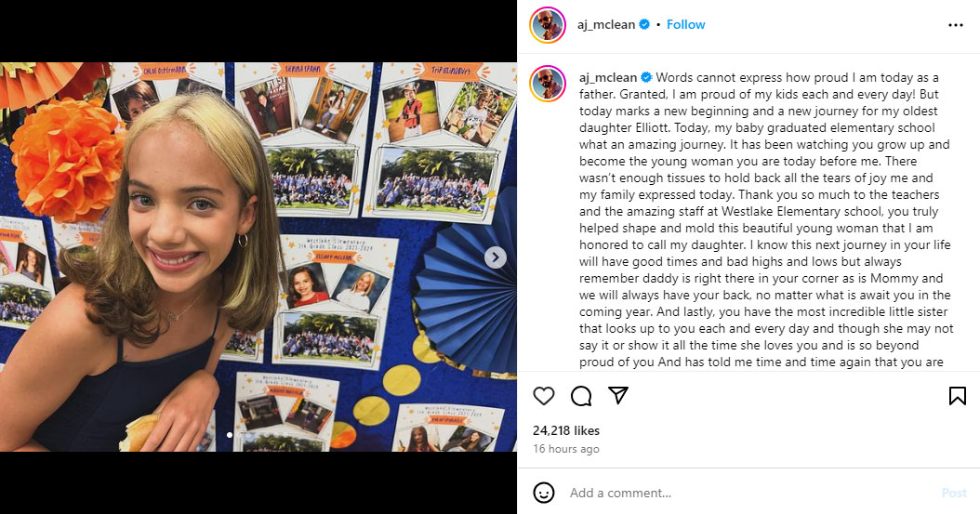Advance to next photo with arrow chevron
This screenshot has height=514, width=980.
pyautogui.click(x=495, y=257)
